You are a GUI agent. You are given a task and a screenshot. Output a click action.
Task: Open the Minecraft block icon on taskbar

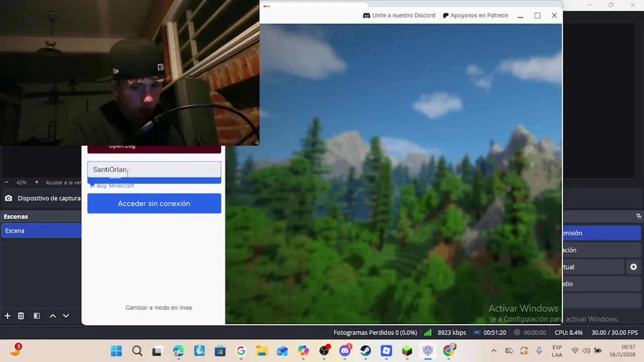407,351
